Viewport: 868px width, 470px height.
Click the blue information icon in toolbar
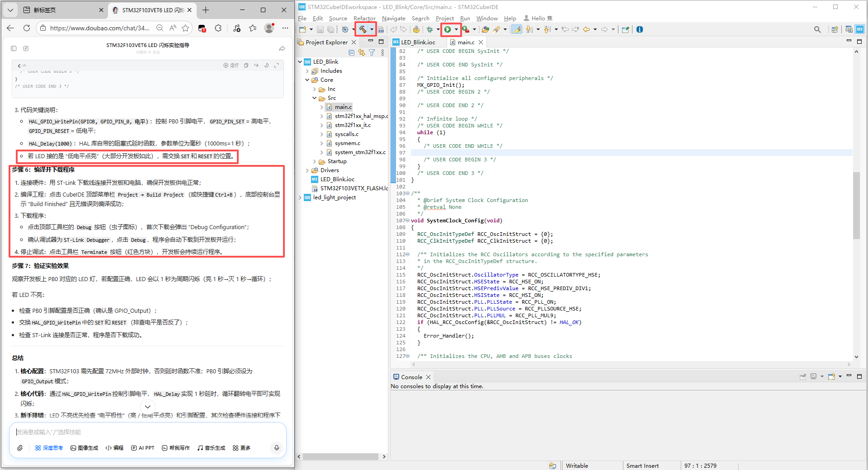640,29
